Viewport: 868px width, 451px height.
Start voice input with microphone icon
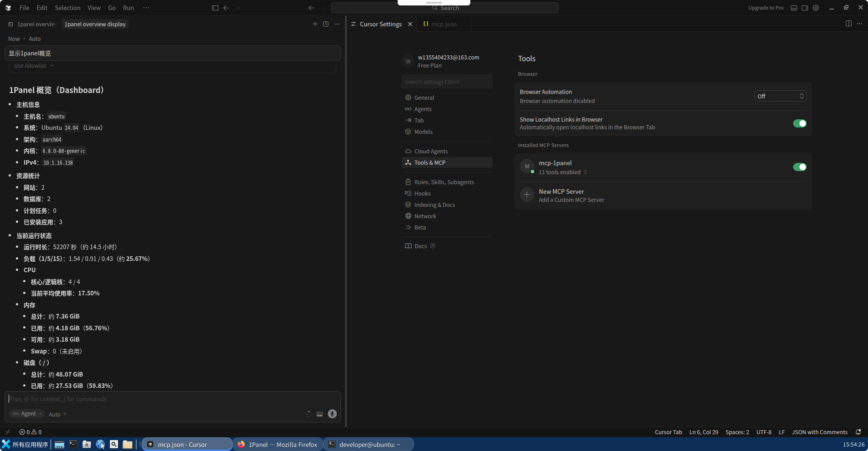pos(332,414)
